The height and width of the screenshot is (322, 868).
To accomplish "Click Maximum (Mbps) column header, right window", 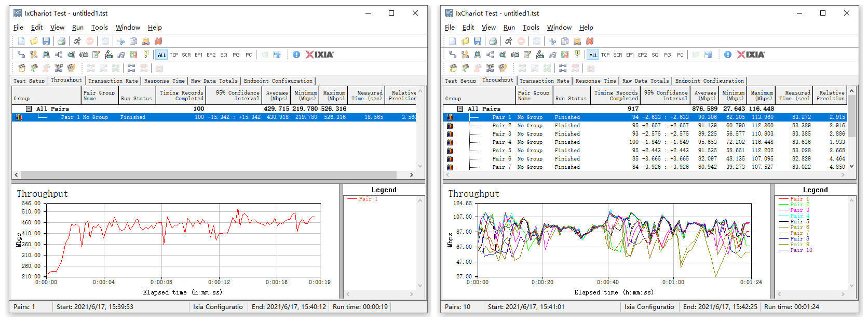I will [762, 96].
